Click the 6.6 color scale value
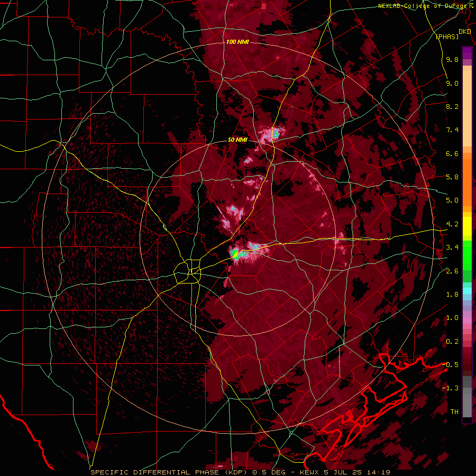Viewport: 476px width, 476px height. 452,153
